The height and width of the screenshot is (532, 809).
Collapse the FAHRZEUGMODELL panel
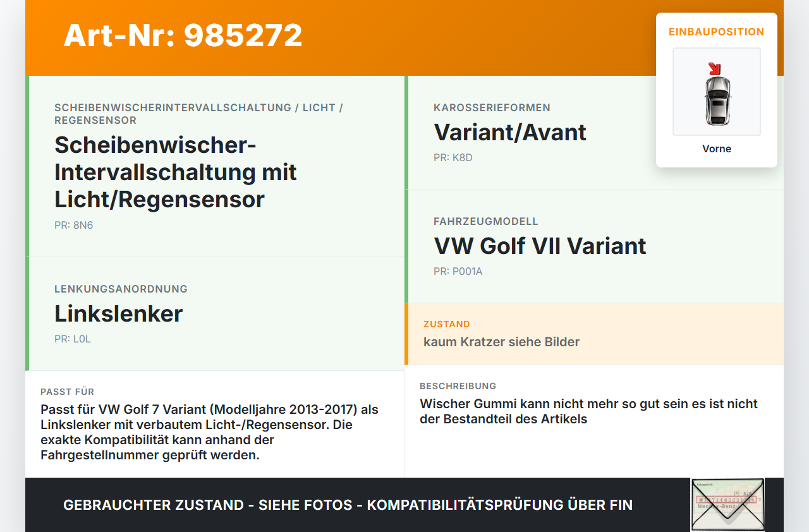(485, 221)
